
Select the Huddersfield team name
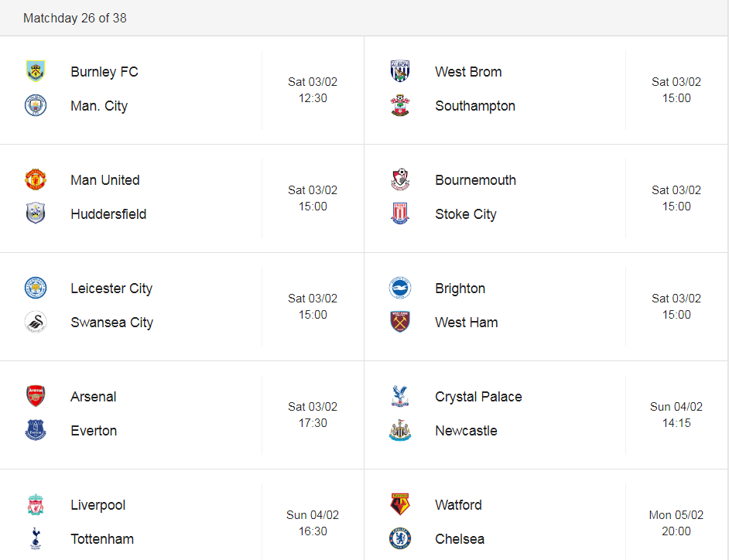pyautogui.click(x=108, y=213)
